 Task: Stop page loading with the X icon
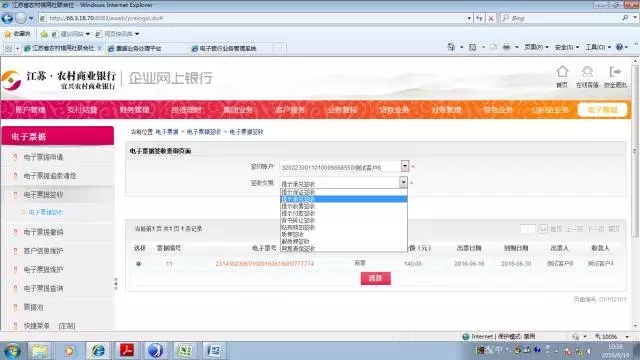pos(491,18)
